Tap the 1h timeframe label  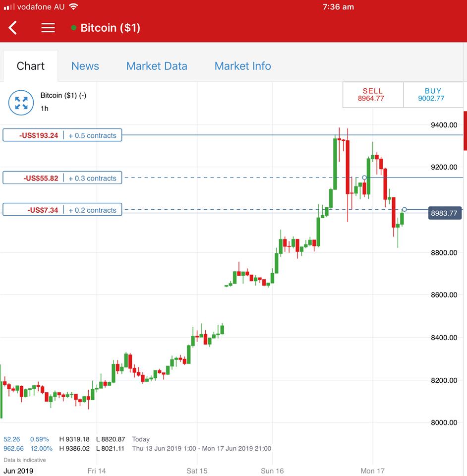click(x=45, y=109)
